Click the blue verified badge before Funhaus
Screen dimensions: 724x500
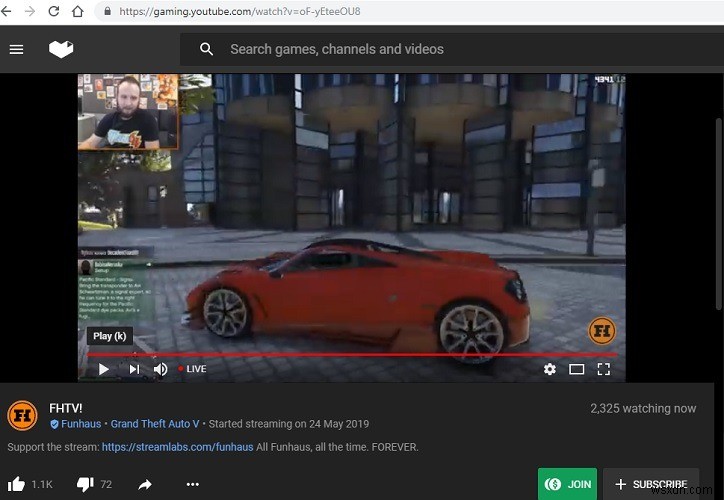click(54, 424)
